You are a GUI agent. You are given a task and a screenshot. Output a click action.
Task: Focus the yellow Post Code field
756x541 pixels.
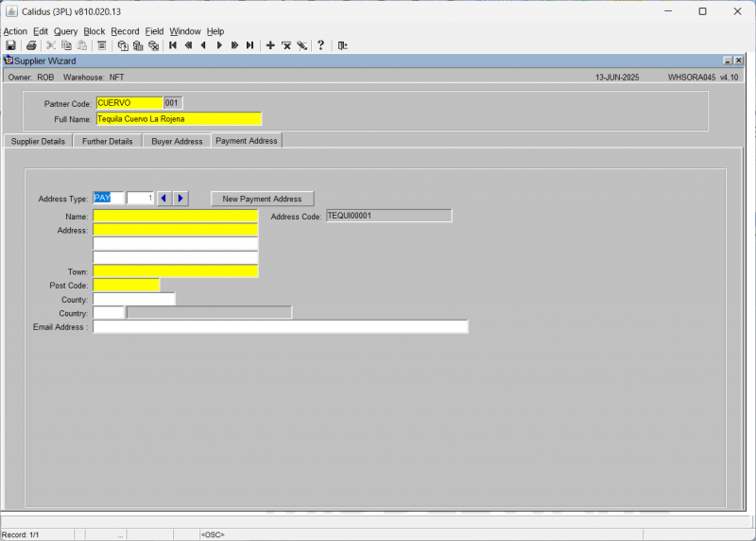tap(127, 286)
